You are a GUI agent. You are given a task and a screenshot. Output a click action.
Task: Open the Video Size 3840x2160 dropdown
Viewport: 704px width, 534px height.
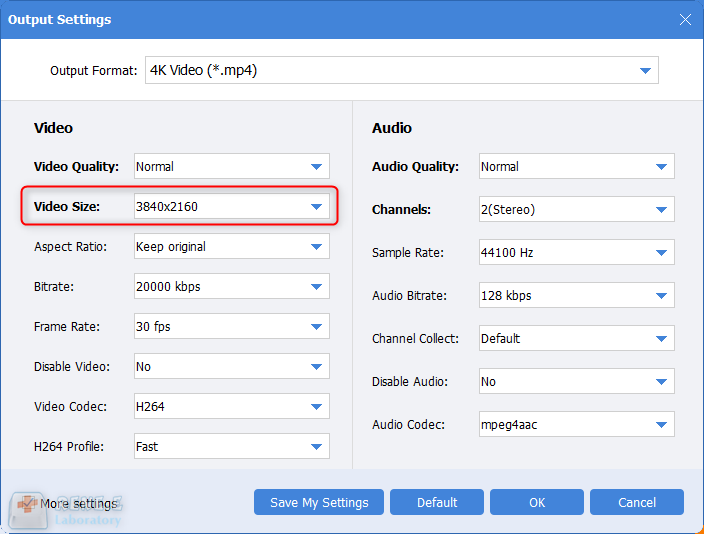click(232, 206)
